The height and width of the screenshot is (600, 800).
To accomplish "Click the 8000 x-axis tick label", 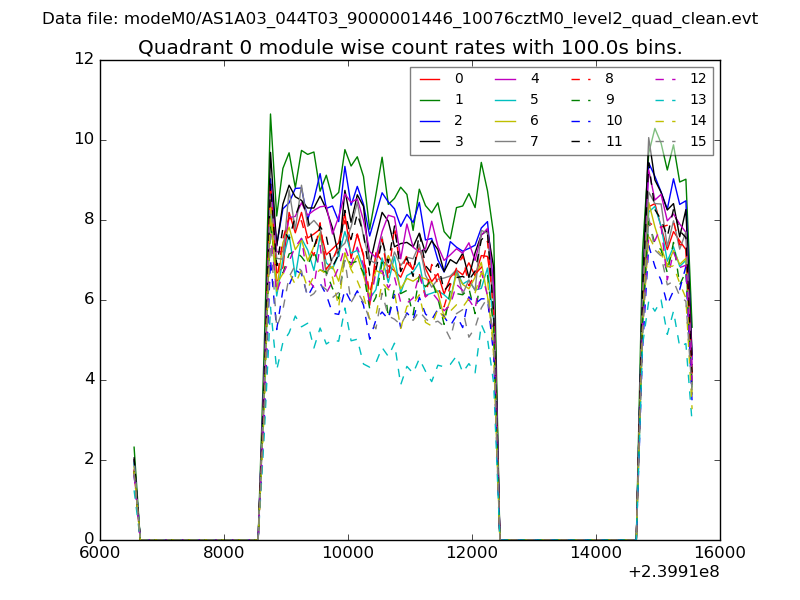I will [x=224, y=552].
